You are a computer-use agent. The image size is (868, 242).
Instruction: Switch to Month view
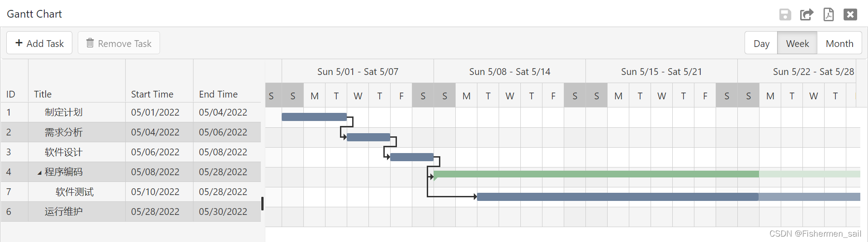(x=839, y=43)
